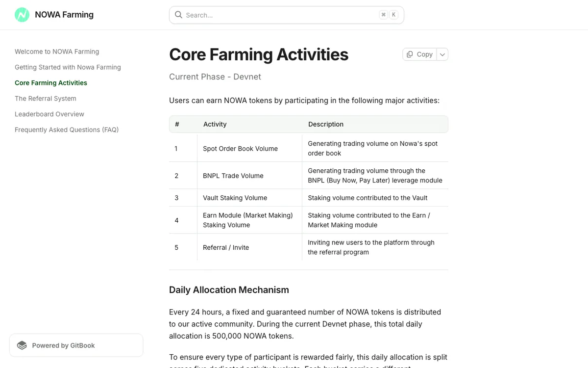Click the Activity column header

point(215,124)
